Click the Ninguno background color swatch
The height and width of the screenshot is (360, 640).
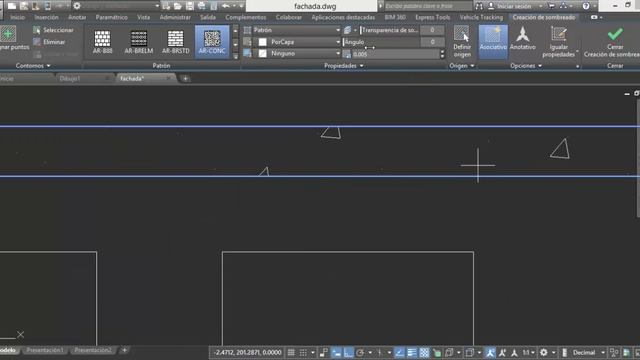[262, 53]
